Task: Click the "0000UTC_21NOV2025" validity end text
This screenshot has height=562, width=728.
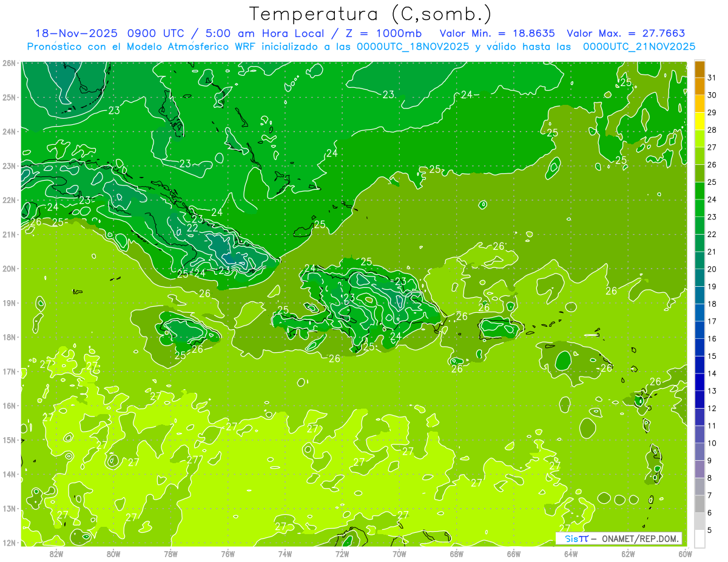Action: click(639, 46)
